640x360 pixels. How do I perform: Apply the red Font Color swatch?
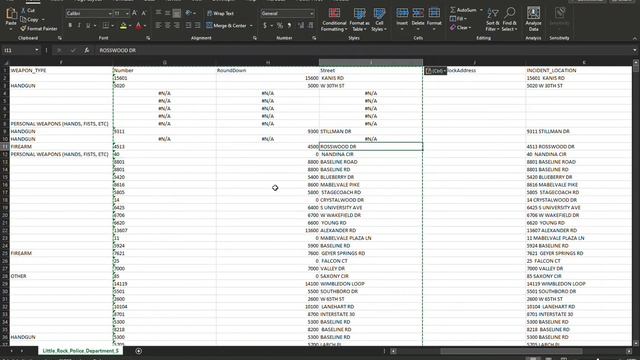(x=138, y=26)
